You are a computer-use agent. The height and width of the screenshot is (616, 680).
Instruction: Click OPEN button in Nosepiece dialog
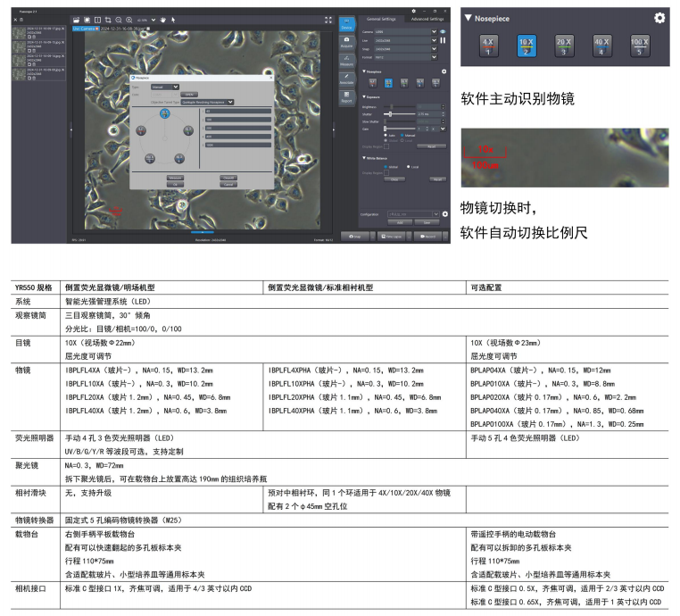[x=189, y=95]
